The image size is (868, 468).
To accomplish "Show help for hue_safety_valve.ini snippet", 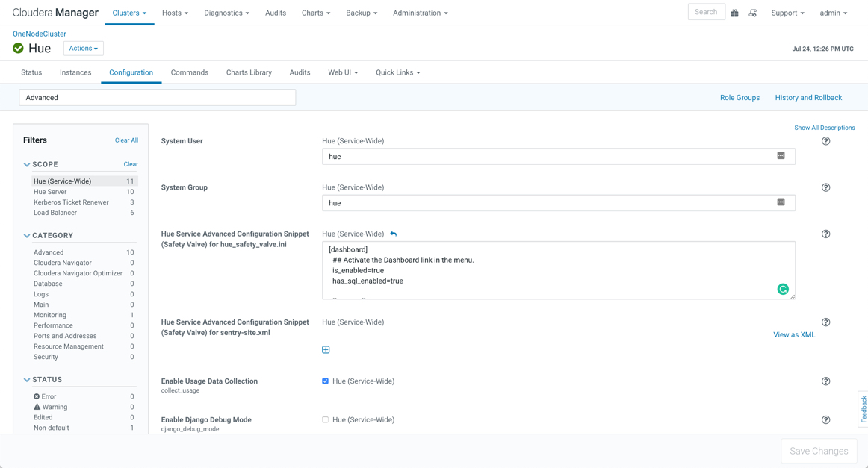I will pos(826,234).
